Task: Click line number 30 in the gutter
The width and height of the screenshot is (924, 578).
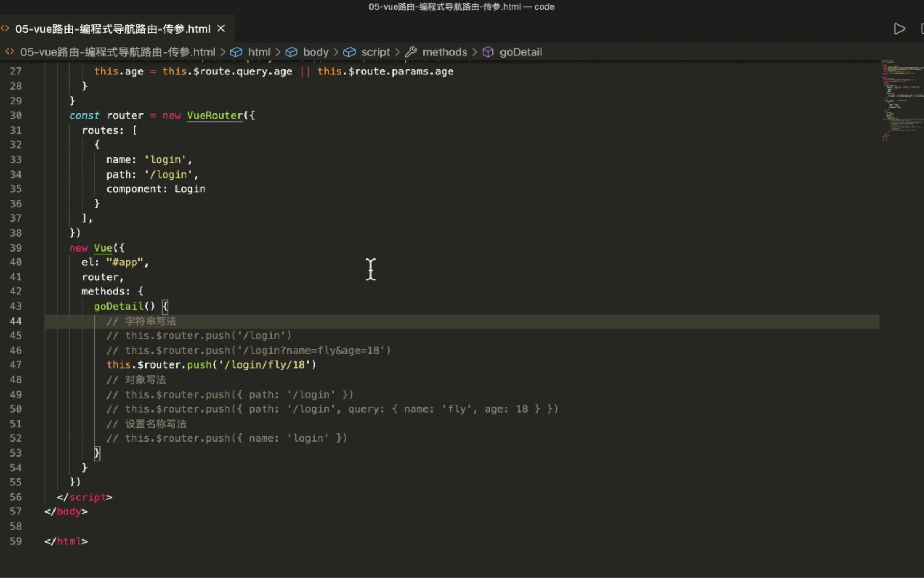Action: tap(16, 116)
